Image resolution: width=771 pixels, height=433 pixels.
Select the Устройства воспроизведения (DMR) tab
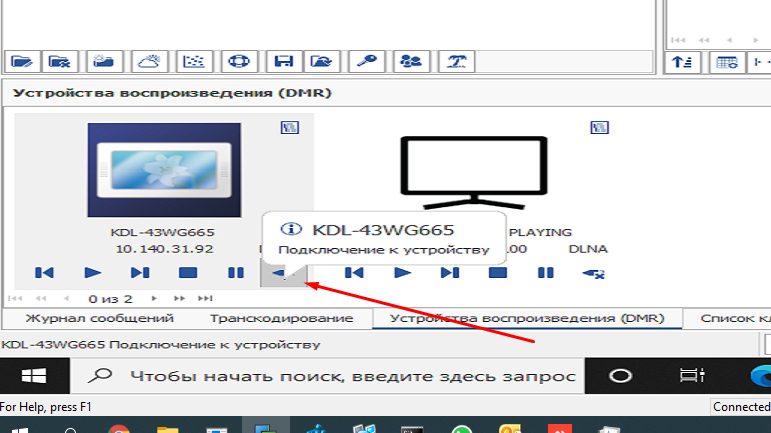point(526,318)
